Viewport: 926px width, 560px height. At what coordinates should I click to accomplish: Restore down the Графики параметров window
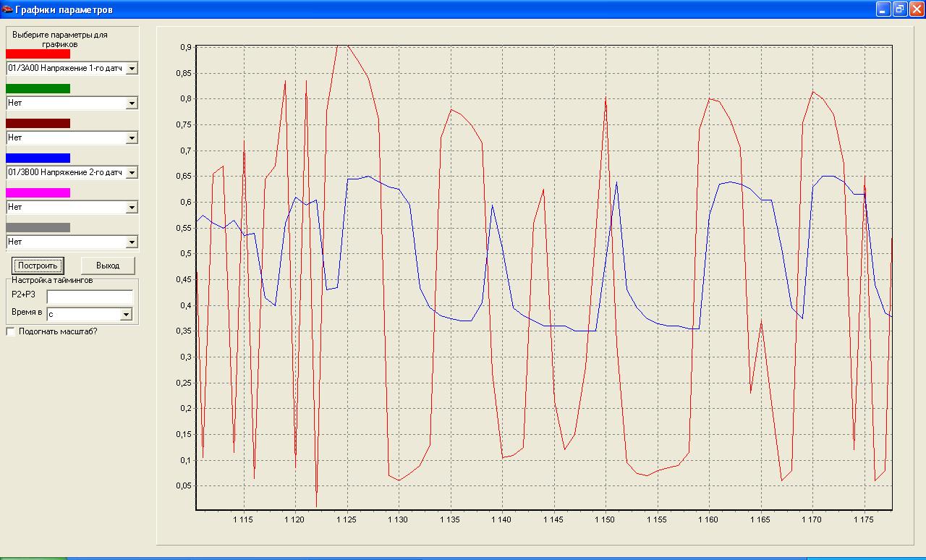899,9
